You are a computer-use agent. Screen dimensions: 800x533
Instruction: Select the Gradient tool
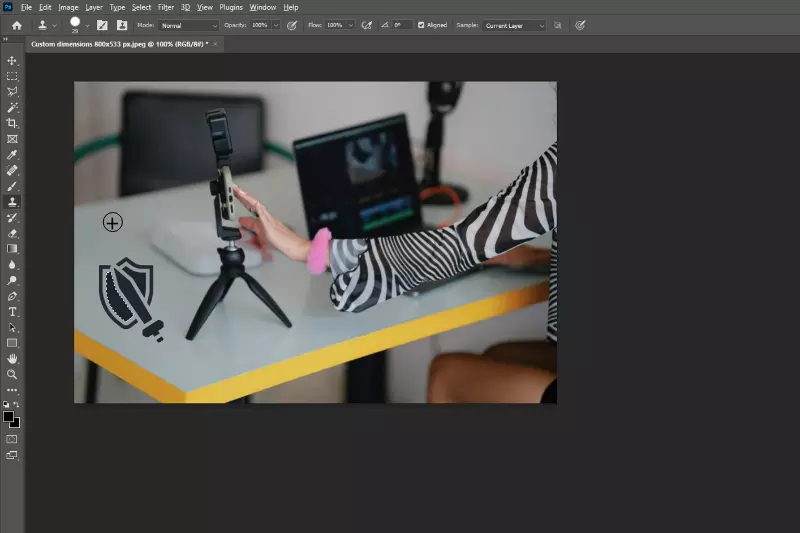(12, 249)
